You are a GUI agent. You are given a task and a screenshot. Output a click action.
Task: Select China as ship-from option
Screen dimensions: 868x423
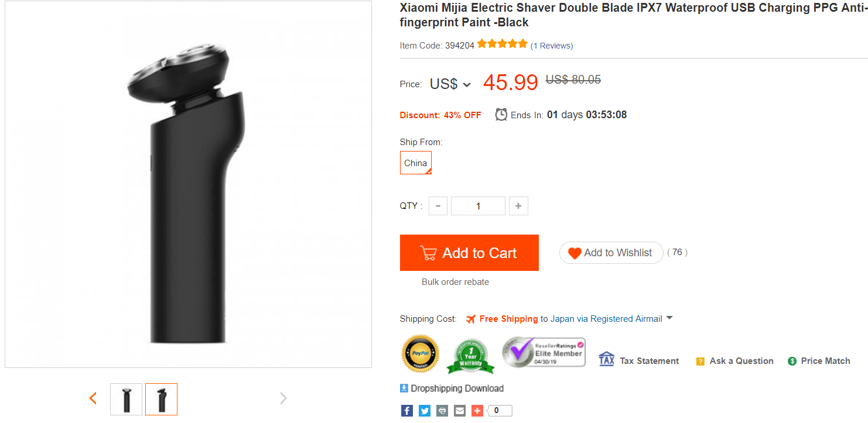coord(416,163)
